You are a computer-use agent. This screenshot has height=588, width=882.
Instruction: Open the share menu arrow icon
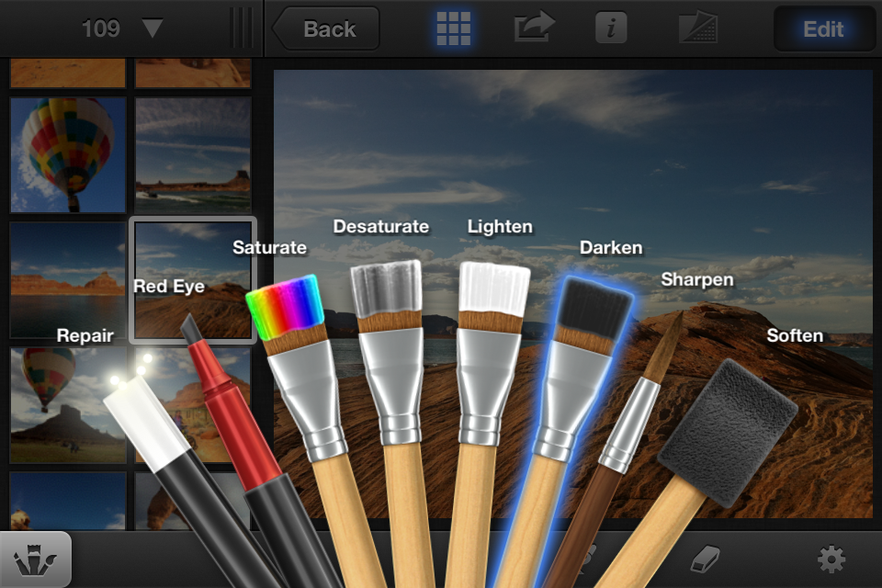(x=534, y=28)
